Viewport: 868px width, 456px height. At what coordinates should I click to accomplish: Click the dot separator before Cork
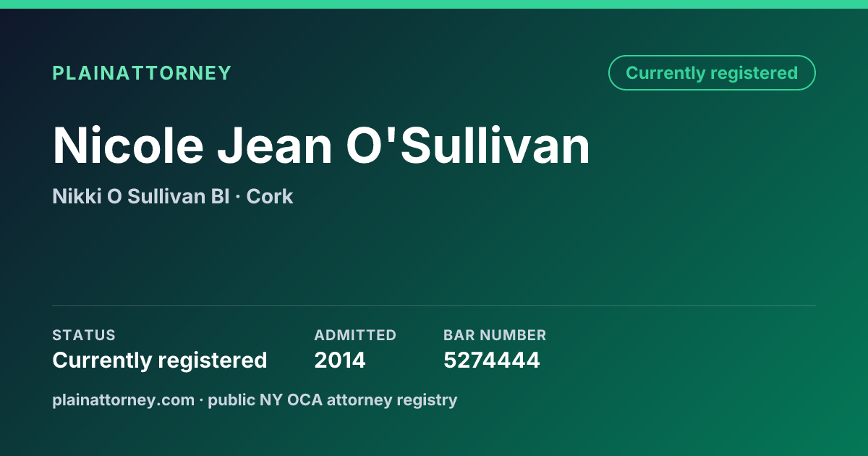[x=238, y=197]
